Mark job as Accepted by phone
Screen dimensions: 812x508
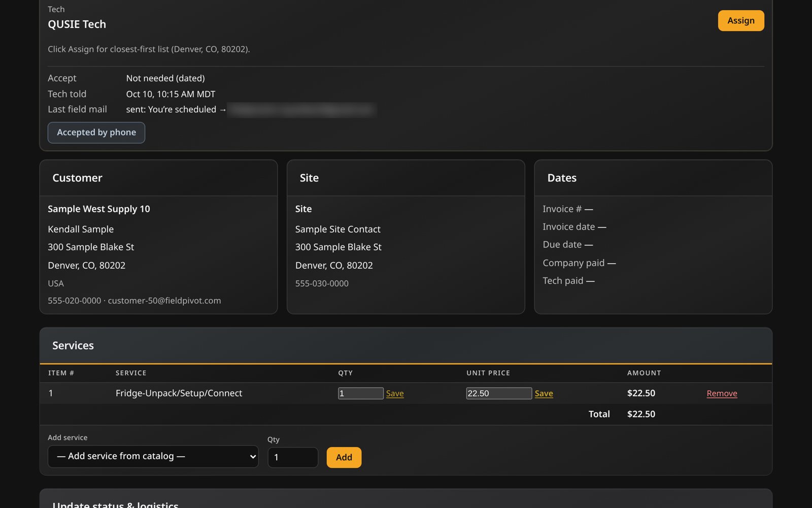tap(96, 133)
